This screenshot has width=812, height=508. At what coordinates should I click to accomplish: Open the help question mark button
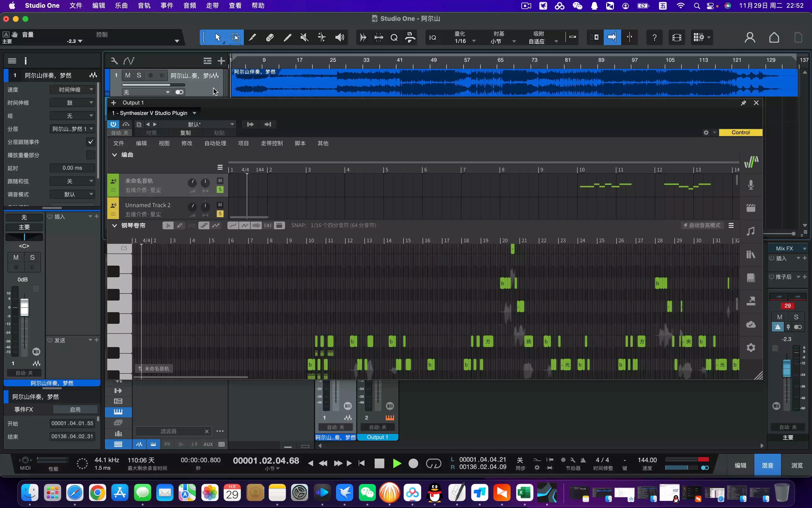[x=654, y=37]
